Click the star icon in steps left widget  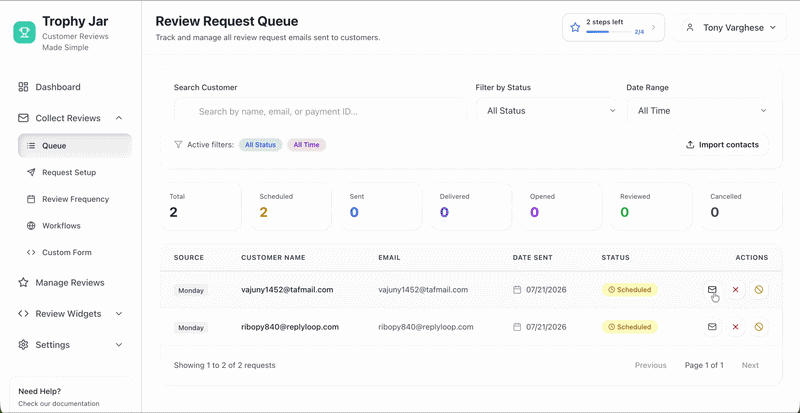575,28
